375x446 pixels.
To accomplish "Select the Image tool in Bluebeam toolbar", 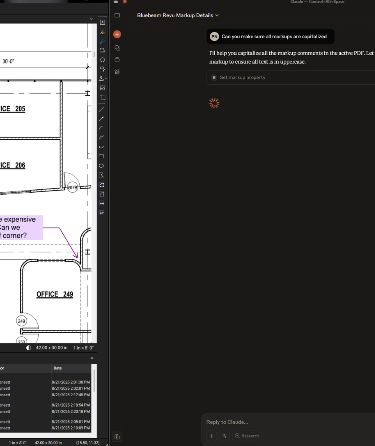I will pos(102,88).
